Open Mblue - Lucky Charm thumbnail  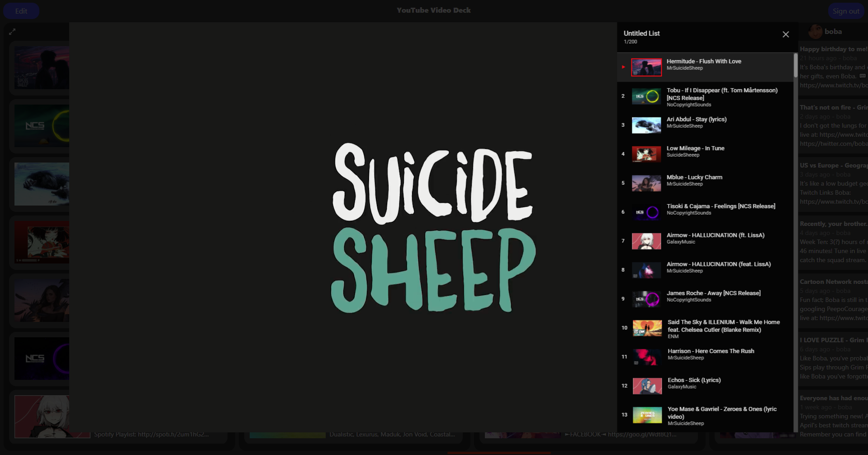click(646, 183)
